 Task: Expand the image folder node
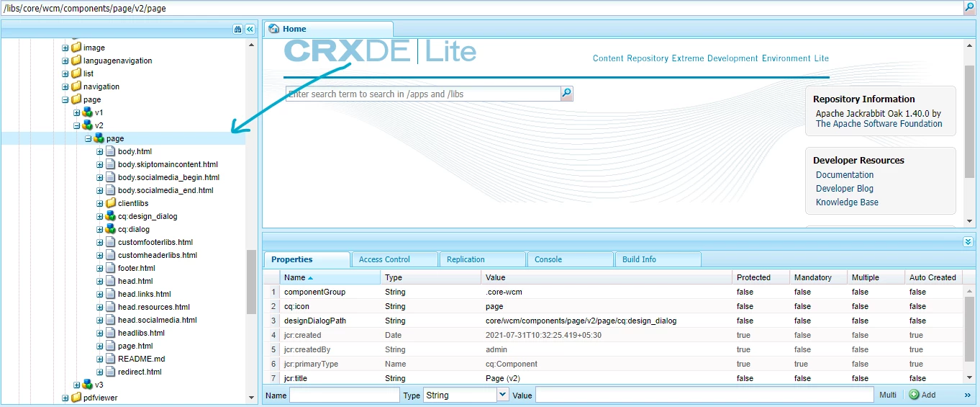click(x=65, y=48)
